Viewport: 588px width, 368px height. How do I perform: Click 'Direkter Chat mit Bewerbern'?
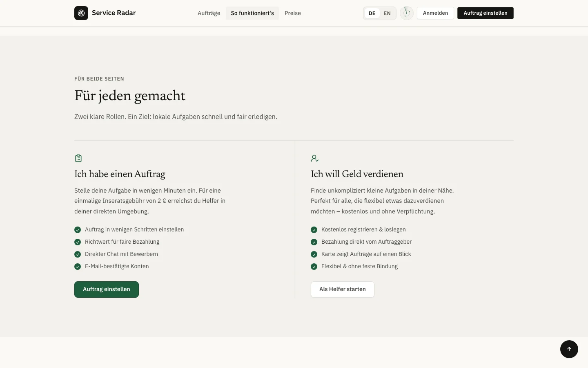tap(121, 254)
